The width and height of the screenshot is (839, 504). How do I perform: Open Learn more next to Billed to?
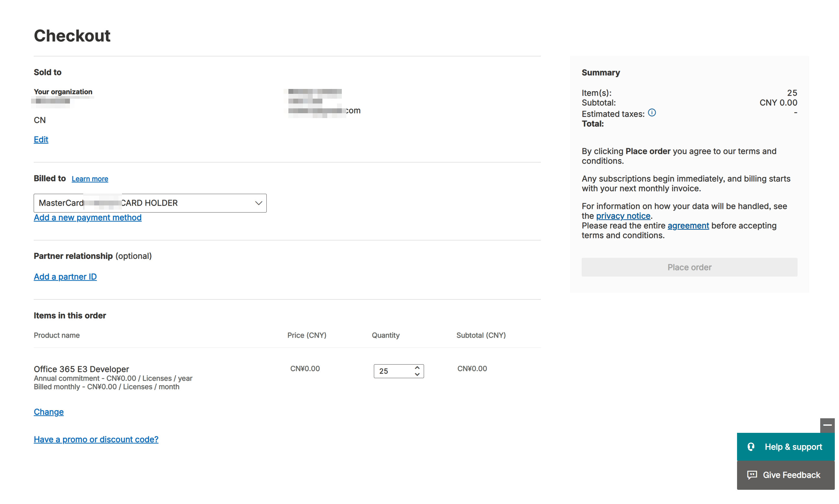[90, 179]
